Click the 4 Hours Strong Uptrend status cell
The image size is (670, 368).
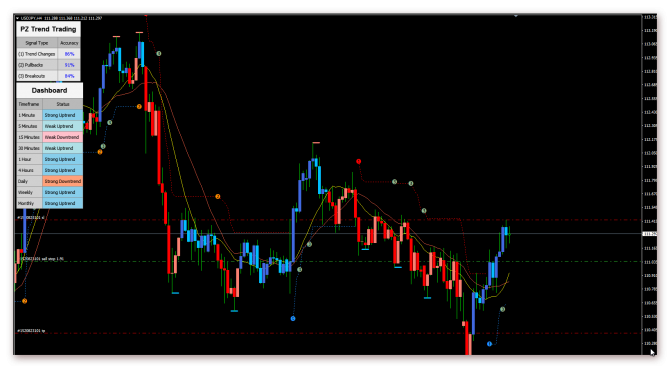tap(62, 170)
